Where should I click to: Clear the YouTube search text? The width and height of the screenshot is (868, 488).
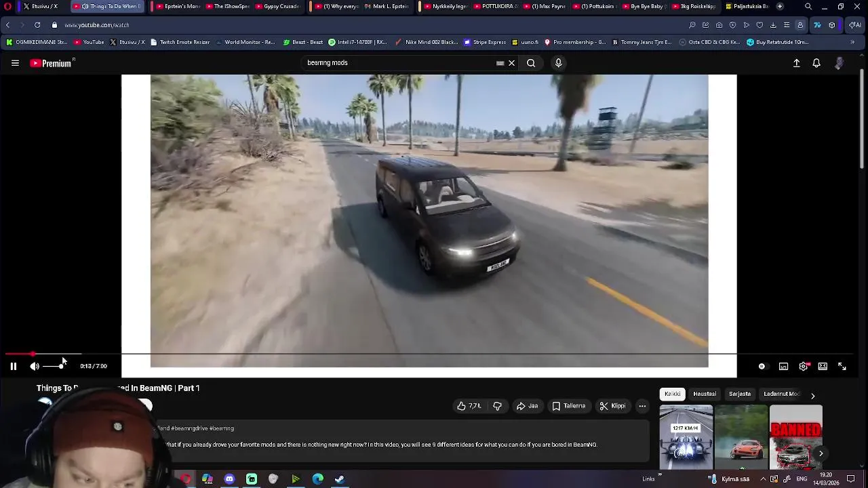click(512, 63)
